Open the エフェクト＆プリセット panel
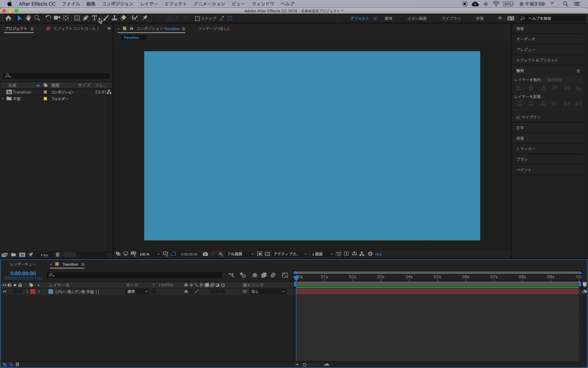Viewport: 588px width, 368px height. click(537, 60)
